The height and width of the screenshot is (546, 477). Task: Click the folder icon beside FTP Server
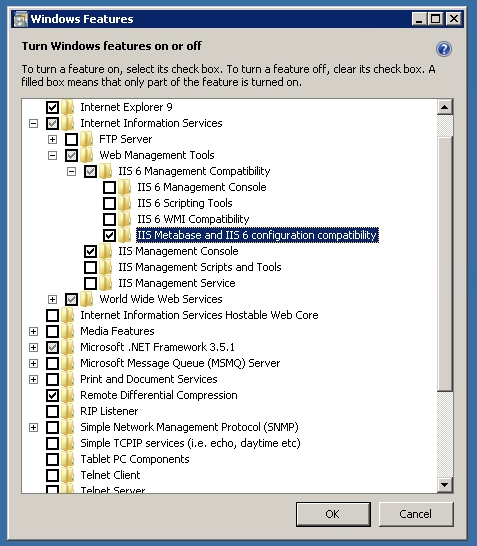point(87,139)
